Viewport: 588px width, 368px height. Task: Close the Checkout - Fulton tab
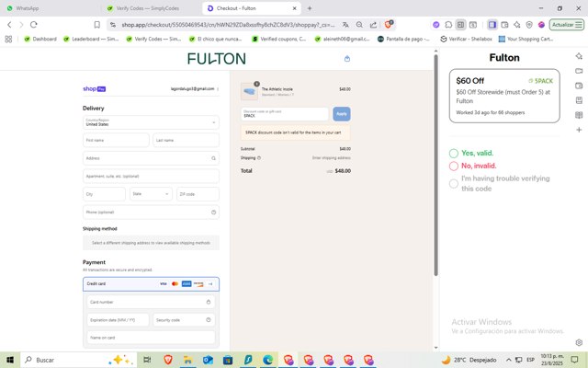coord(294,8)
